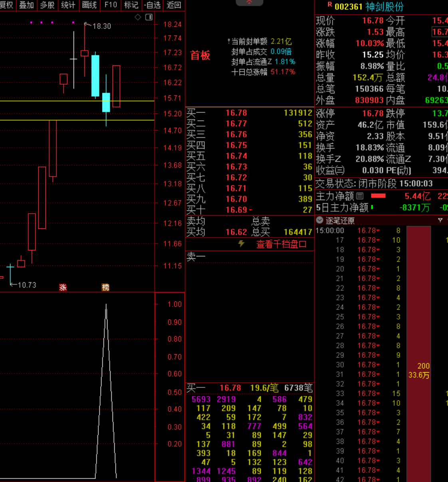The width and height of the screenshot is (448, 482).
Task: Click the red arrow next to 买十 price
Action: 250,210
